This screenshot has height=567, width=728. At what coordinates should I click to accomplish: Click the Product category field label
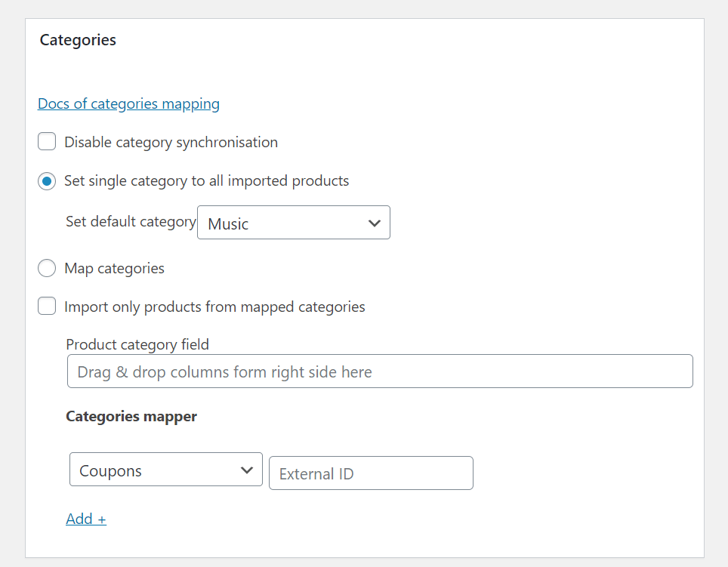[x=137, y=345]
